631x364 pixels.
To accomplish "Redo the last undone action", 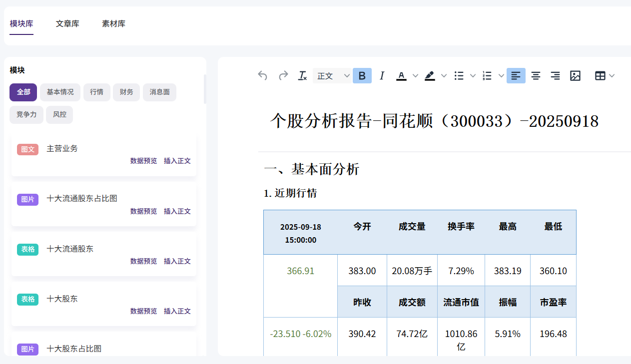I will tap(283, 75).
